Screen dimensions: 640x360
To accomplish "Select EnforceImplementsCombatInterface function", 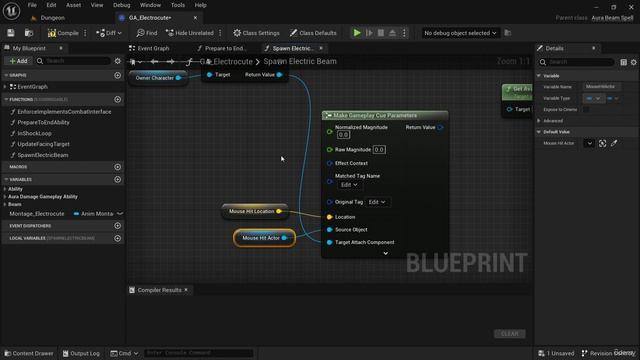I will tap(64, 112).
